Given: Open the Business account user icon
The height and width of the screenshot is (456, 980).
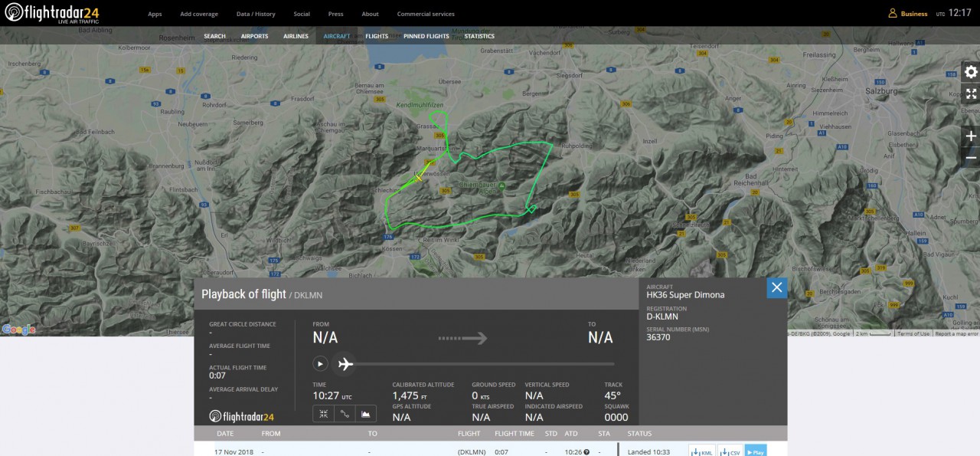Looking at the screenshot, I should coord(892,13).
